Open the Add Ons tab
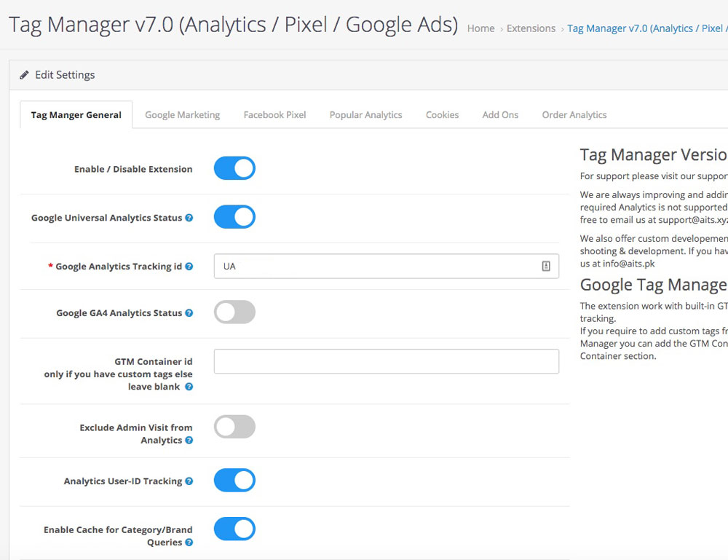Image resolution: width=728 pixels, height=560 pixels. pyautogui.click(x=500, y=114)
